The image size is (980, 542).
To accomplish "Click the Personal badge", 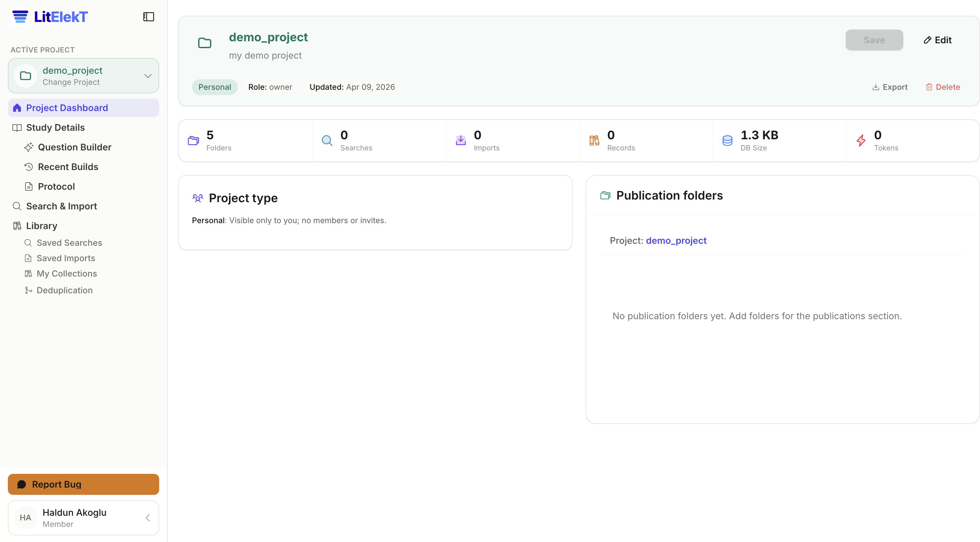I will click(215, 87).
